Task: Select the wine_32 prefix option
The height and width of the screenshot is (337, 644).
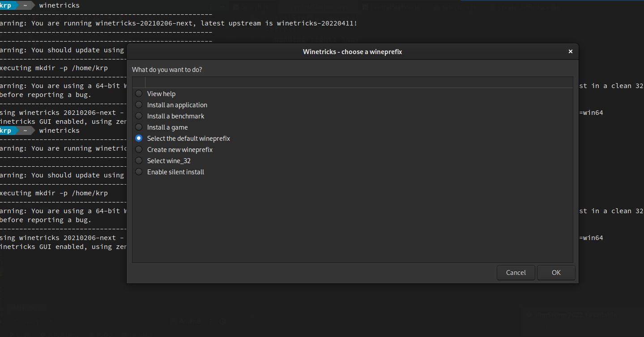Action: (139, 161)
